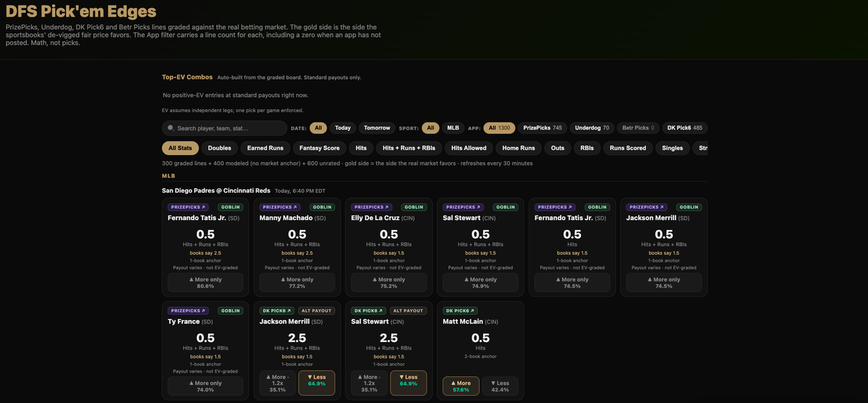The width and height of the screenshot is (868, 403).
Task: Open PrizePicks badge on Sal Stewart 0.5 card
Action: tap(461, 207)
